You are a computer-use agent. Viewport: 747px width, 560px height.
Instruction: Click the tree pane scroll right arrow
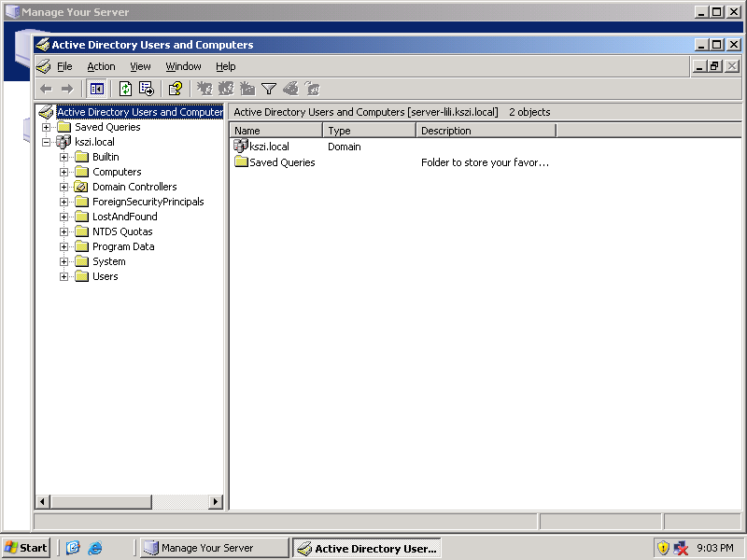(216, 501)
